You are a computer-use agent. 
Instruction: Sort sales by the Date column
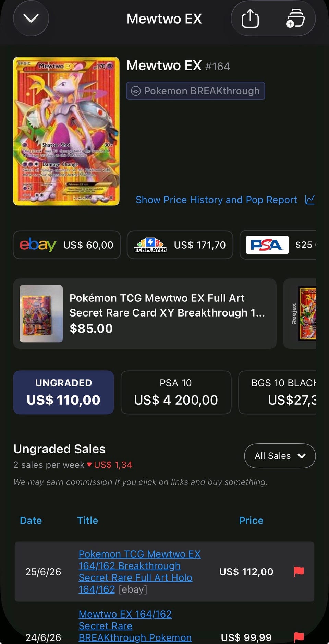tap(31, 520)
